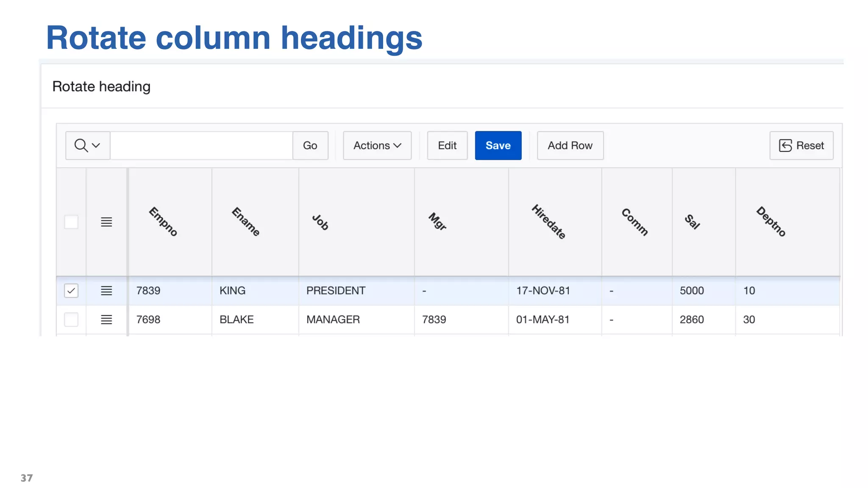
Task: Select the MANAGER job cell
Action: [x=356, y=319]
